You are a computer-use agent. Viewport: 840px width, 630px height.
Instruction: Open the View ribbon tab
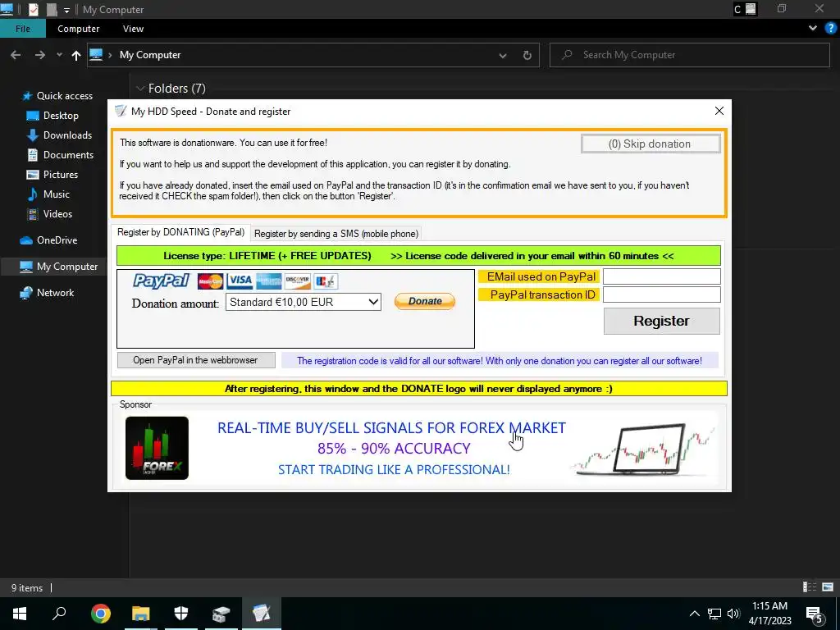[x=133, y=29]
